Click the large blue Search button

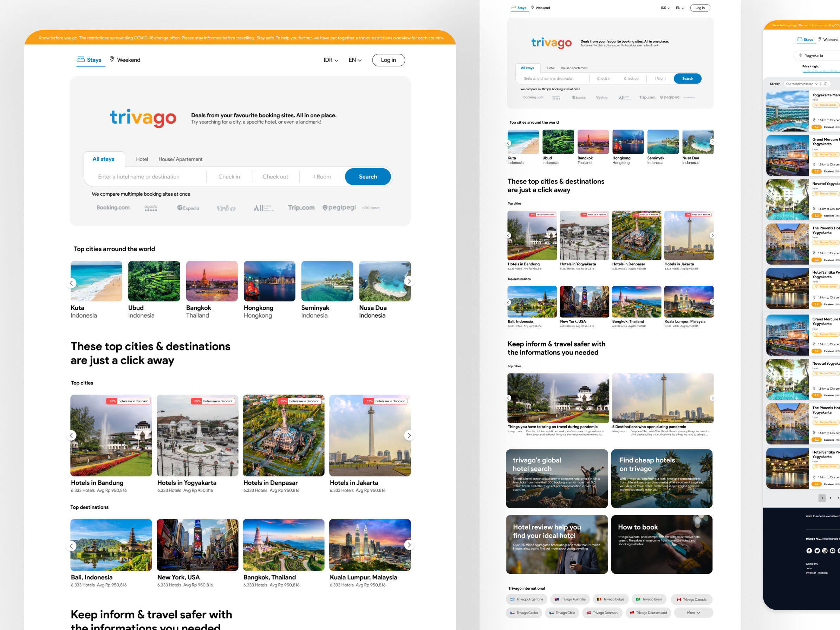[x=367, y=177]
